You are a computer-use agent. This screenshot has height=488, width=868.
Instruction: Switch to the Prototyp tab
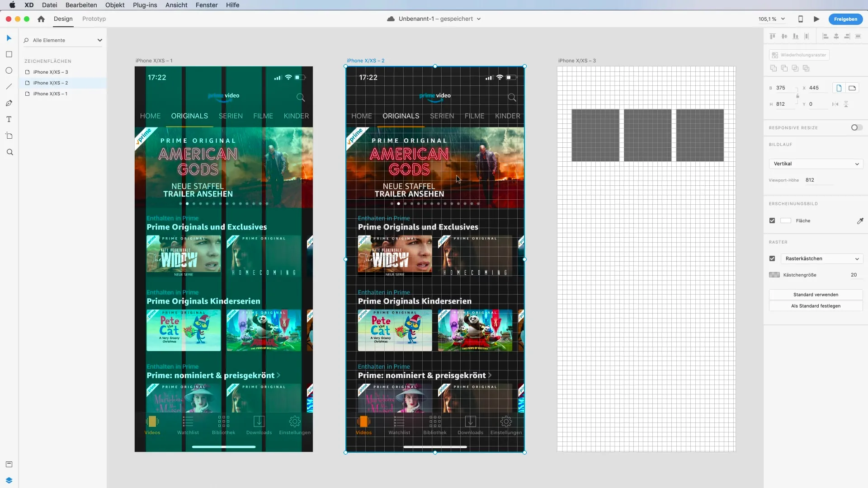click(x=94, y=19)
